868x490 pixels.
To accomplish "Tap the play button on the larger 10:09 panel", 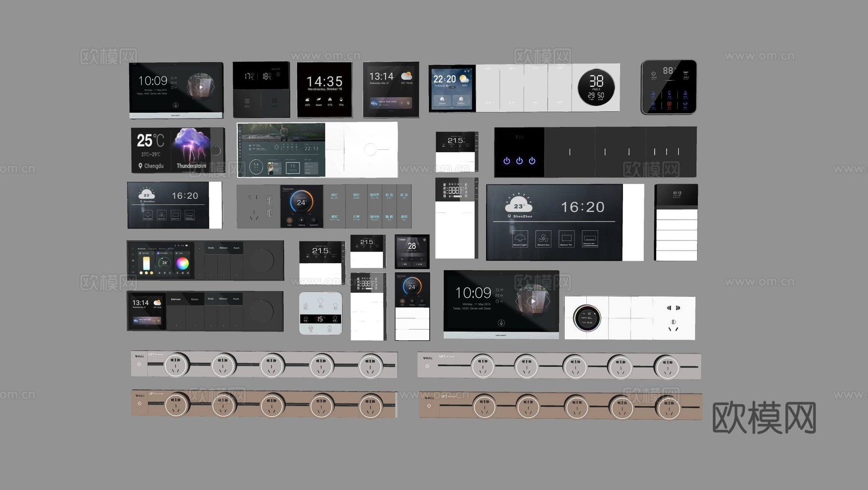I will point(533,302).
